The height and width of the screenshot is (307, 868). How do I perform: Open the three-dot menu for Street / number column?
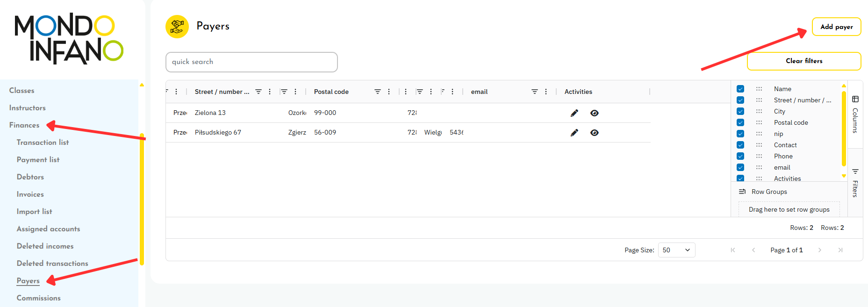270,92
